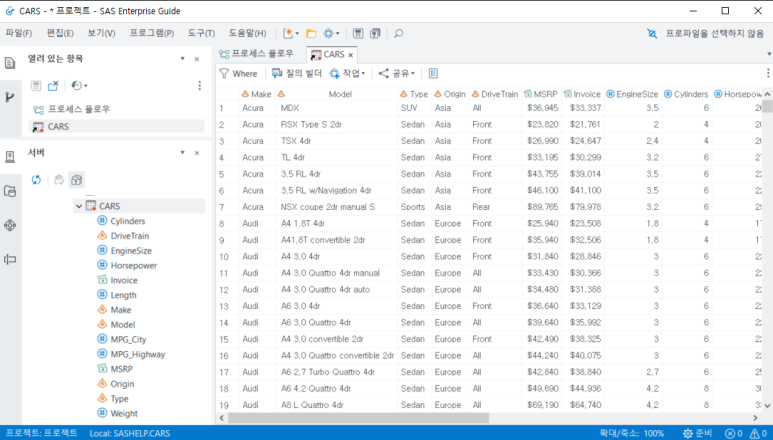The height and width of the screenshot is (440, 773).
Task: Select 프로세스 플로우 in Open Items list
Action: click(79, 109)
